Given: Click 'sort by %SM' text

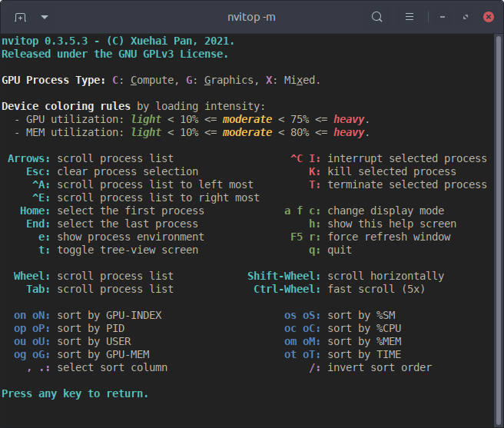Looking at the screenshot, I should click(361, 316).
